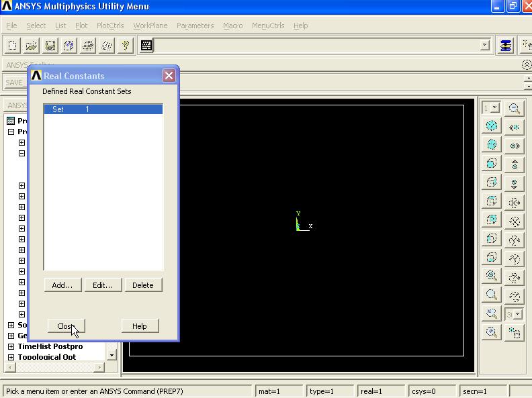The height and width of the screenshot is (398, 532).
Task: Click Delete in Real Constants dialog
Action: pyautogui.click(x=143, y=285)
